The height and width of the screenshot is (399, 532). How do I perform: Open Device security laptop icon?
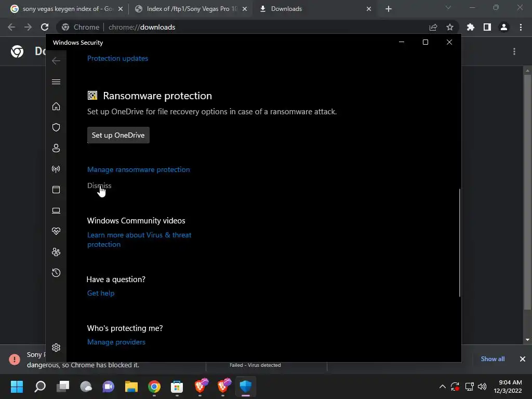tap(56, 211)
